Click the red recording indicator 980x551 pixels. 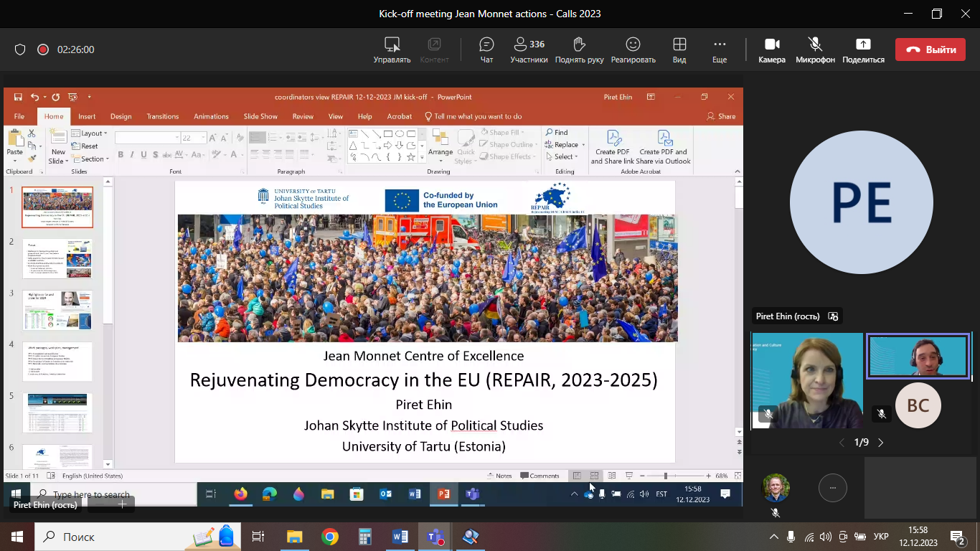pos(42,50)
